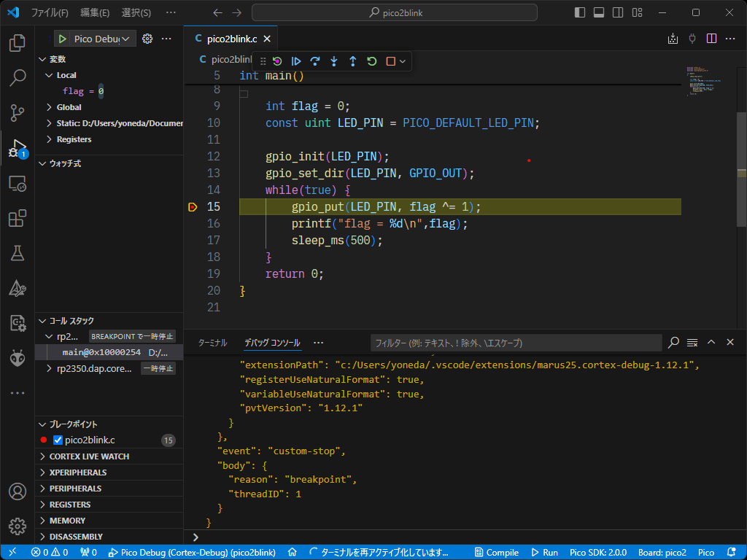Open errors and warnings status indicator
This screenshot has width=747, height=560.
(50, 553)
